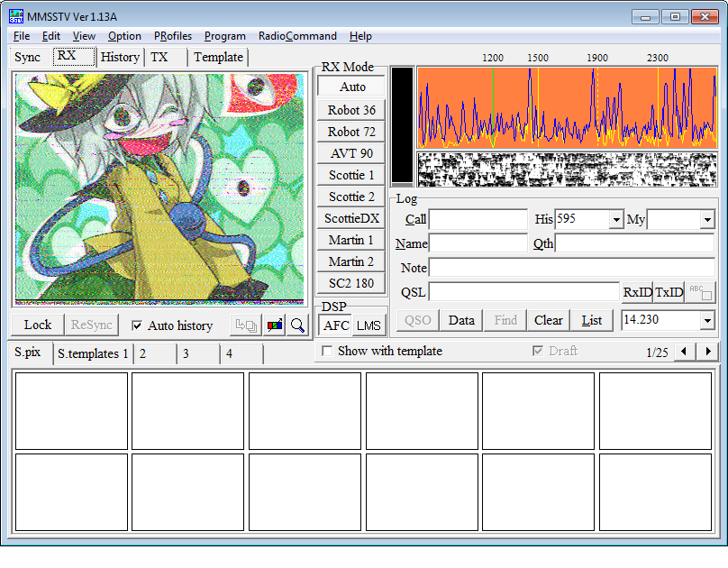This screenshot has width=728, height=568.
Task: Toggle the Draft checkbox
Action: click(538, 351)
